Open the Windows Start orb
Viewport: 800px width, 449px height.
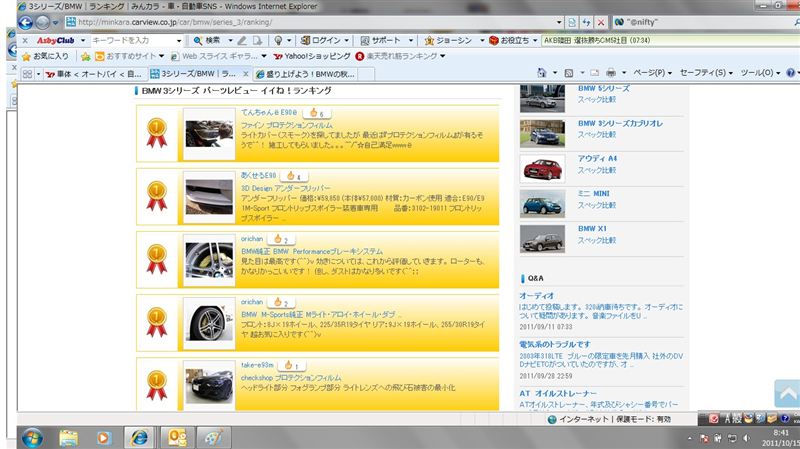pyautogui.click(x=32, y=437)
